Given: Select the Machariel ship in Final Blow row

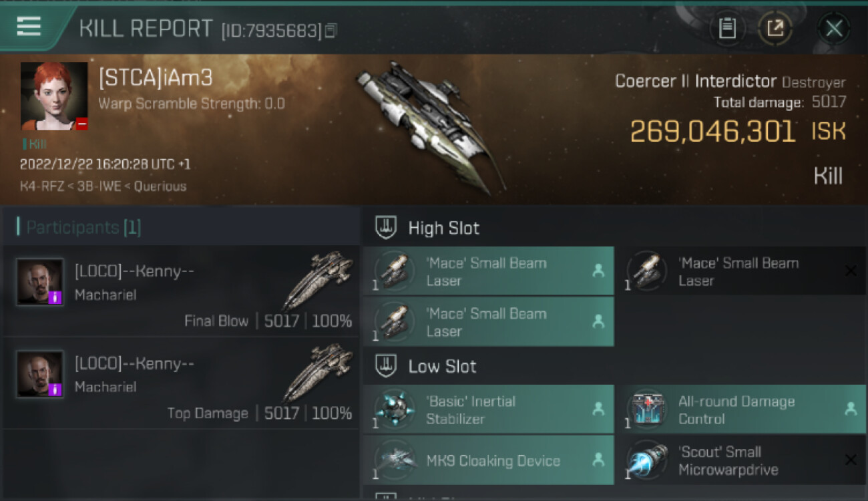Looking at the screenshot, I should click(318, 281).
